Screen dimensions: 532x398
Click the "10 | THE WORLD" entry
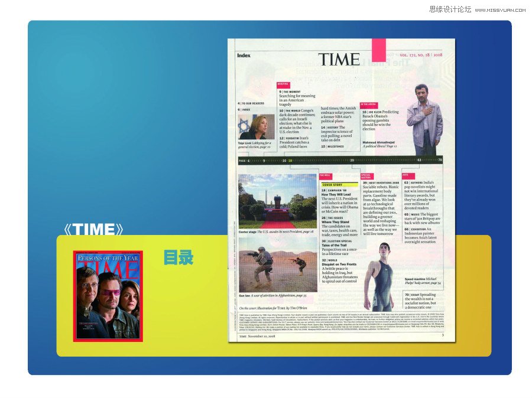[290, 111]
